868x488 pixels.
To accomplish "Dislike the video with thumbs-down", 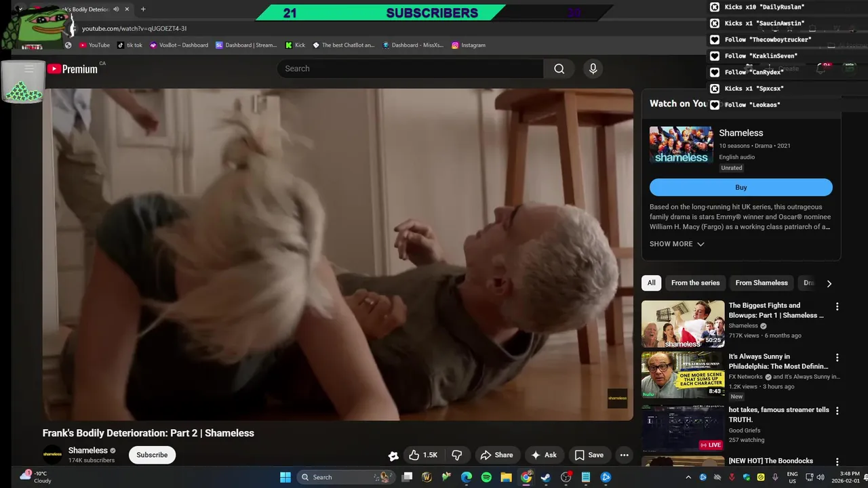I will click(457, 455).
